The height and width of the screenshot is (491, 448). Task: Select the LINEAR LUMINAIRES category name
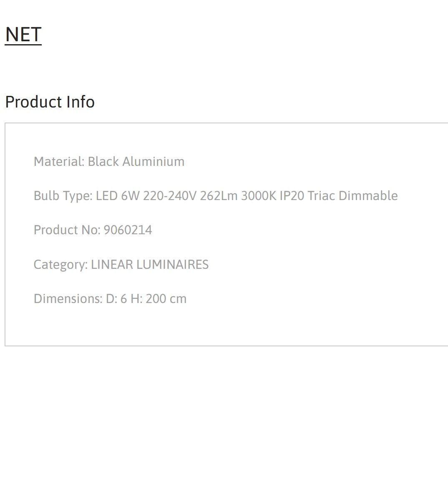pyautogui.click(x=150, y=264)
